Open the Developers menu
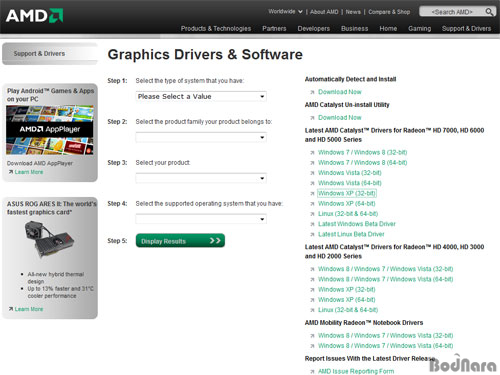 click(x=314, y=29)
